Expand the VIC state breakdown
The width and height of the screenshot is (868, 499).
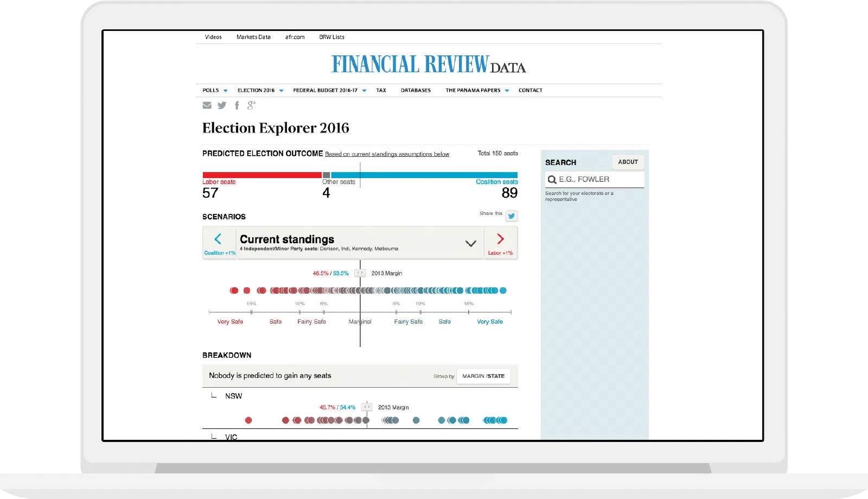[214, 437]
